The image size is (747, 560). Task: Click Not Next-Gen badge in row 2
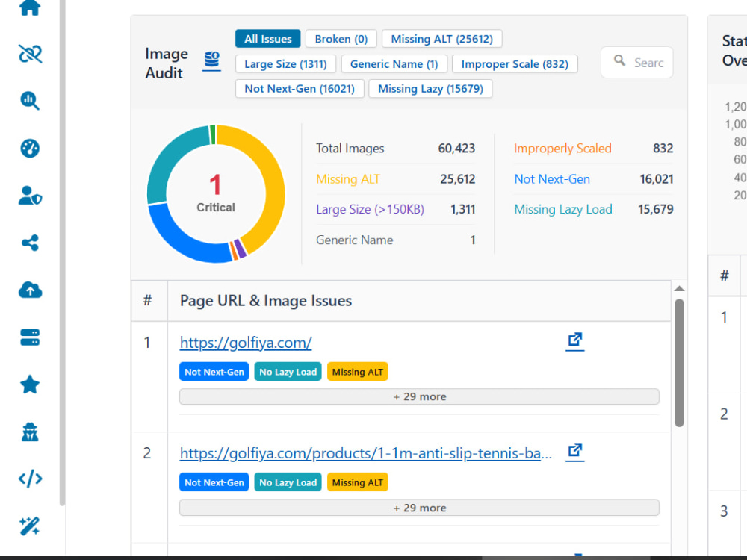(x=214, y=482)
